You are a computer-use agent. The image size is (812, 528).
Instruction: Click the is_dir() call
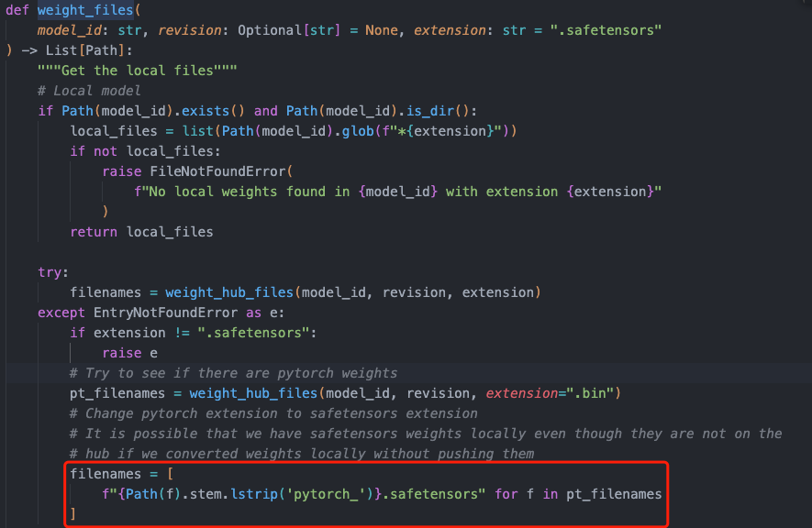pos(437,111)
